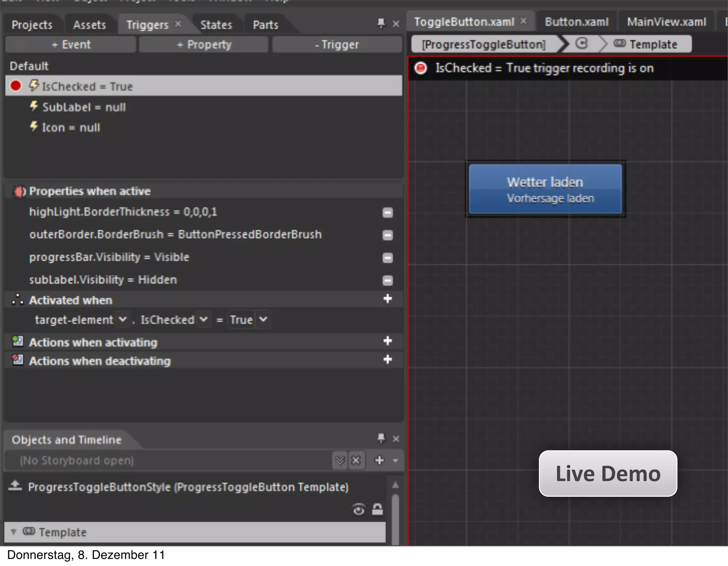Open the target-element dropdown
The image size is (728, 566).
click(122, 319)
